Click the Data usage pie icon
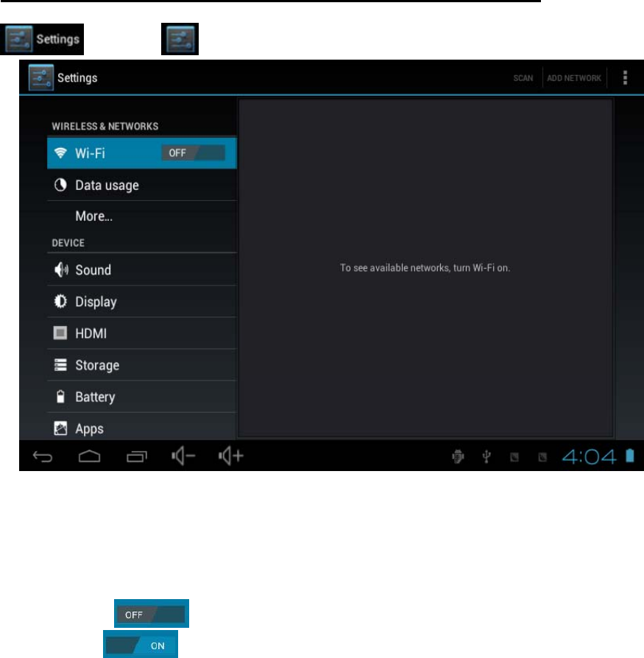 (x=60, y=185)
